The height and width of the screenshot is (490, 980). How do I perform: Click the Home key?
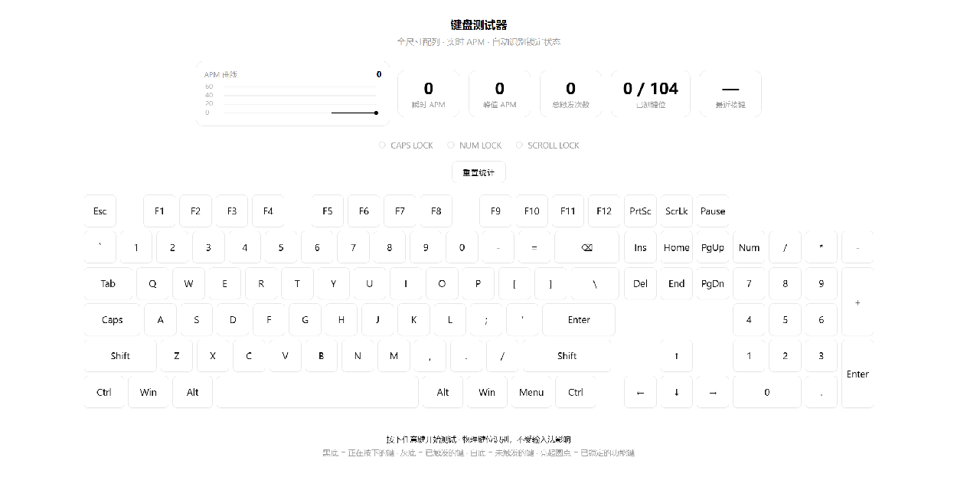point(677,247)
